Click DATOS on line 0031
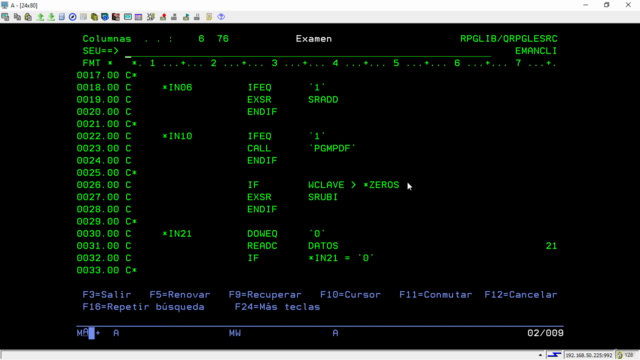Viewport: 640px width, 360px height. pyautogui.click(x=323, y=246)
